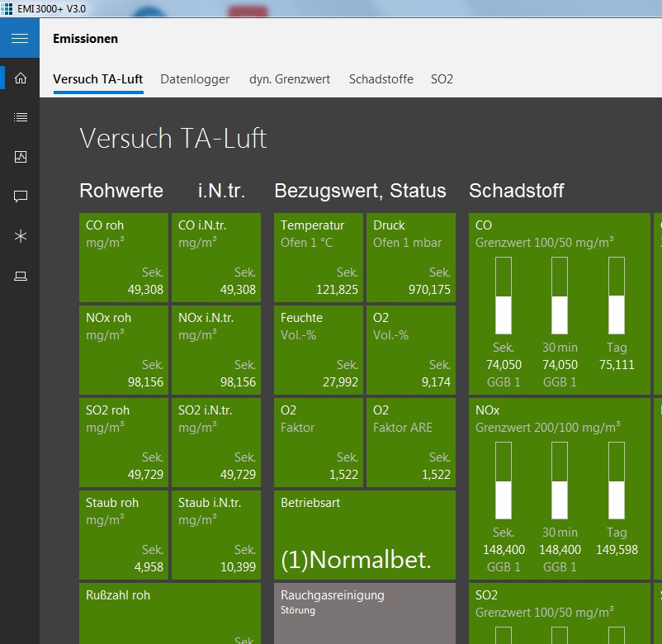Image resolution: width=662 pixels, height=644 pixels.
Task: Click the O2 Faktor tile
Action: point(319,443)
